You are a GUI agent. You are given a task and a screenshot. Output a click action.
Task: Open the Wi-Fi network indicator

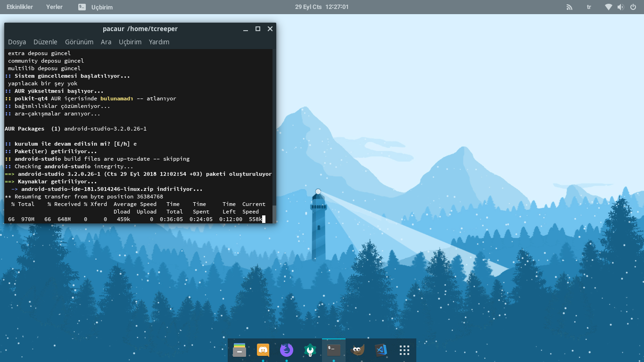point(609,7)
